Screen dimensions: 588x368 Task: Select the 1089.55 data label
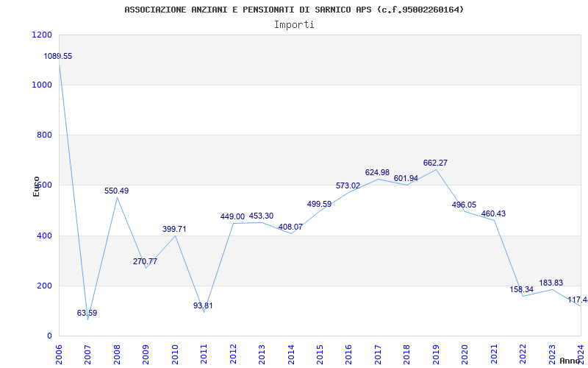[58, 57]
